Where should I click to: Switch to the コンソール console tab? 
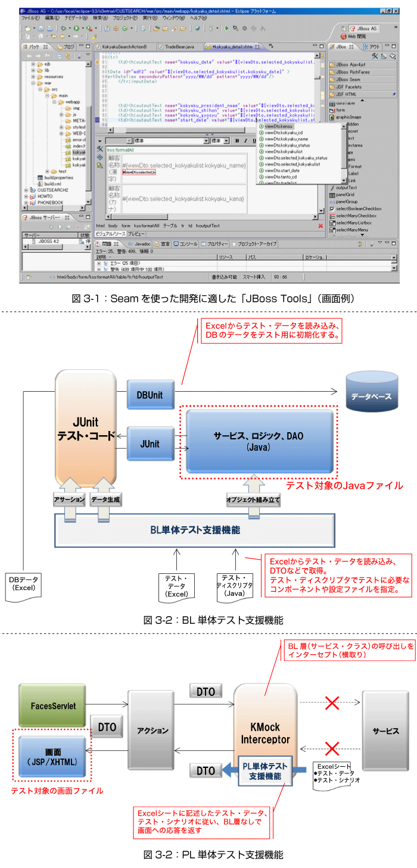pos(185,244)
